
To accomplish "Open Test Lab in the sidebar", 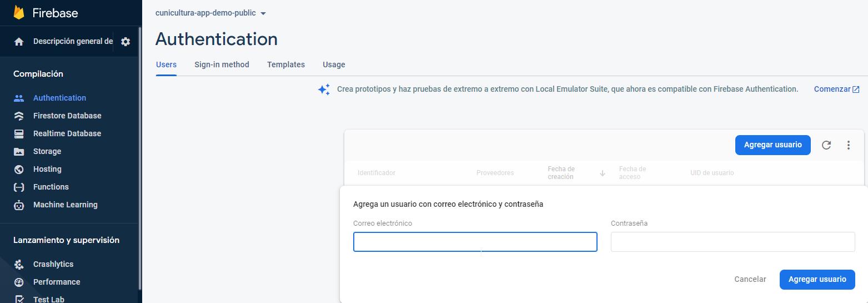I will [49, 299].
